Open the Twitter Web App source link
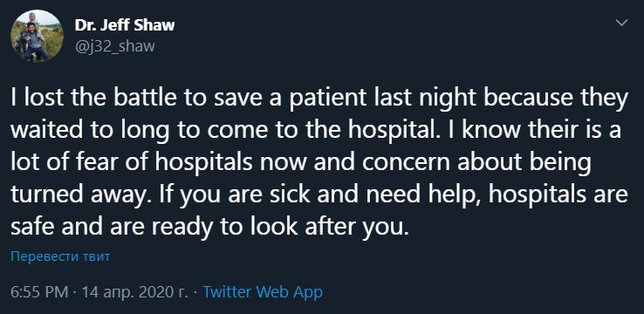This screenshot has width=644, height=314. pos(263,292)
